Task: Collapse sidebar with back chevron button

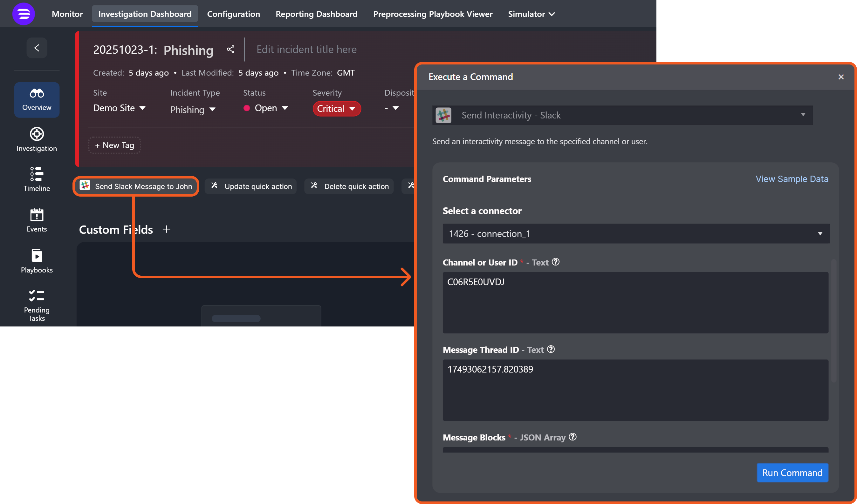Action: click(37, 48)
